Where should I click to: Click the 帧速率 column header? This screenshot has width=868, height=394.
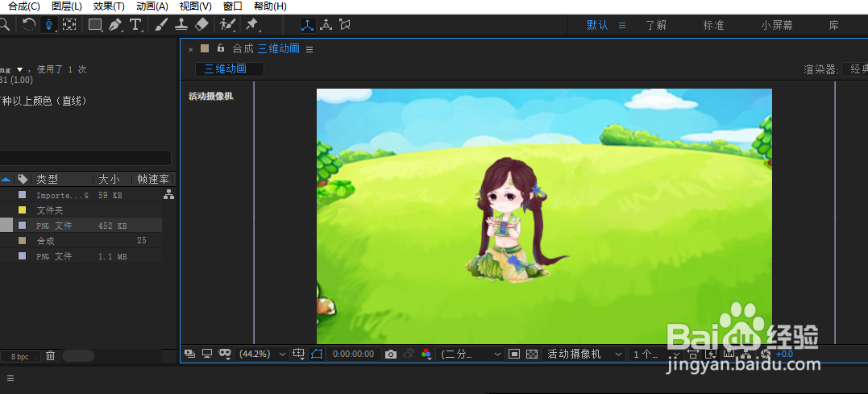tap(153, 180)
